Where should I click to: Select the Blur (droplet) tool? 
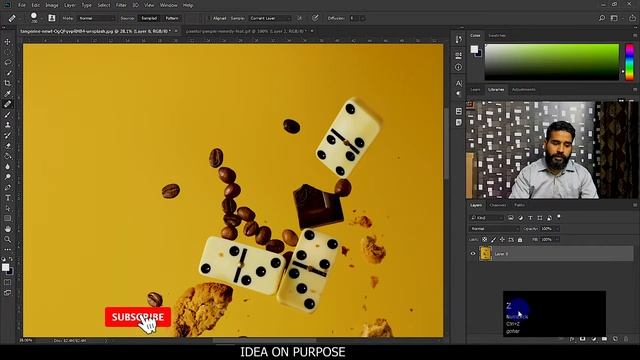[x=7, y=167]
